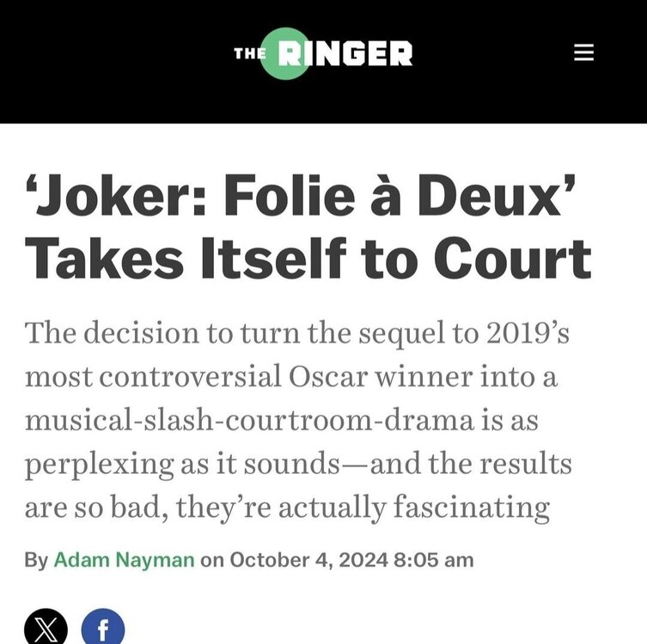647x644 pixels.
Task: Click The Ringer logo
Action: [x=323, y=54]
